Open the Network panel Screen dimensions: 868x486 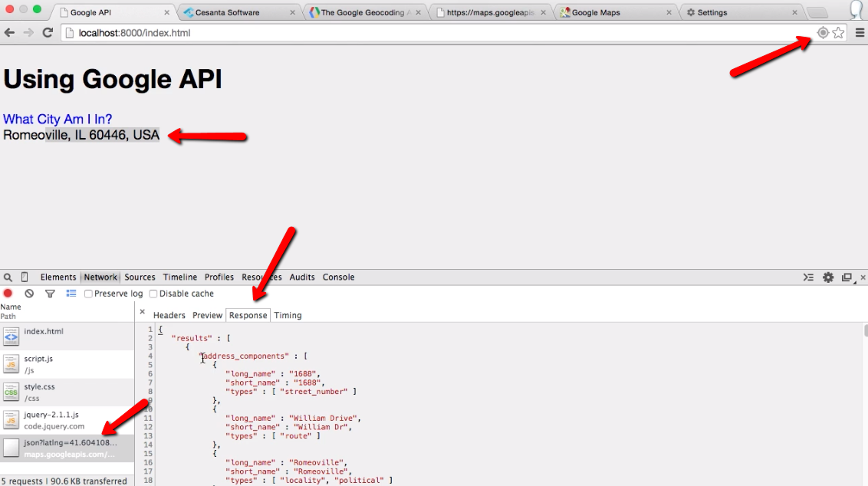click(100, 277)
